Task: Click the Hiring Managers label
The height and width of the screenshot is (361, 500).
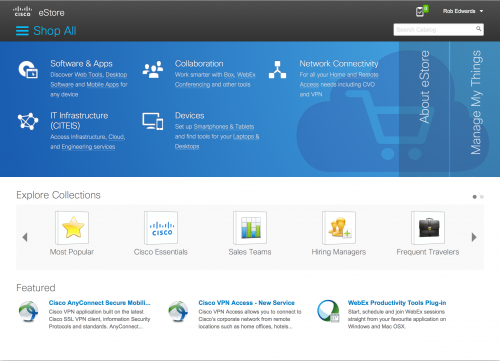Action: (339, 252)
